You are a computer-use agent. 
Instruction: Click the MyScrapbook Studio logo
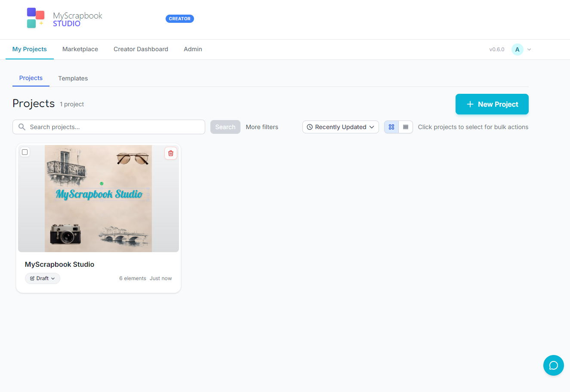(x=65, y=19)
